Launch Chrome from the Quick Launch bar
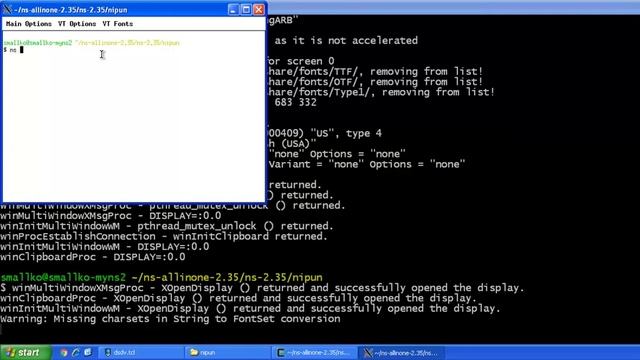This screenshot has height=360, width=640. click(63, 352)
